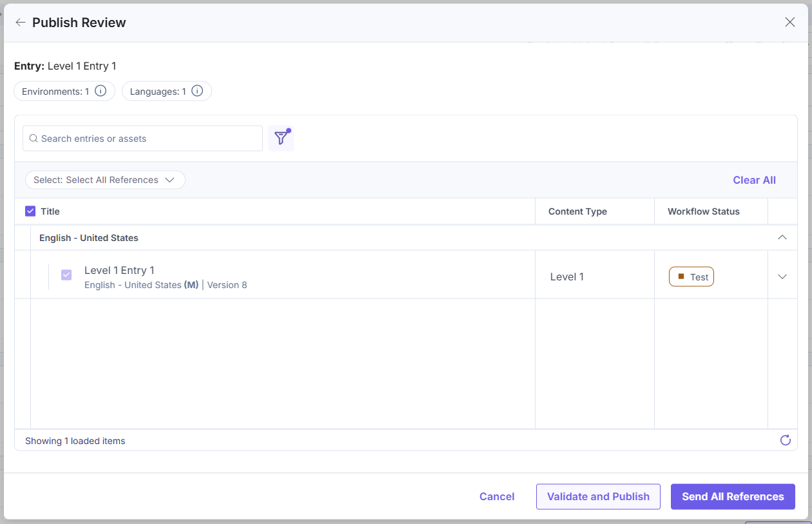Viewport: 812px width, 524px height.
Task: Expand the Level 1 Entry 1 row details
Action: (x=782, y=276)
